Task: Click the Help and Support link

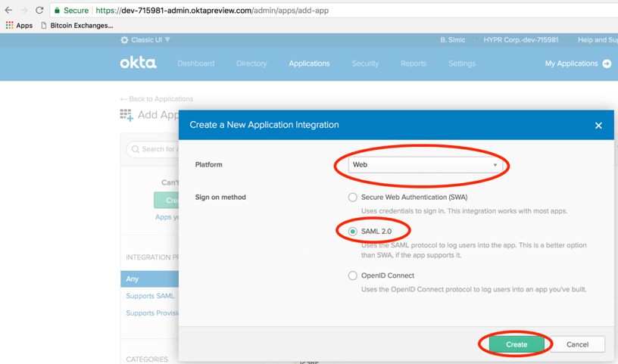Action: [598, 40]
